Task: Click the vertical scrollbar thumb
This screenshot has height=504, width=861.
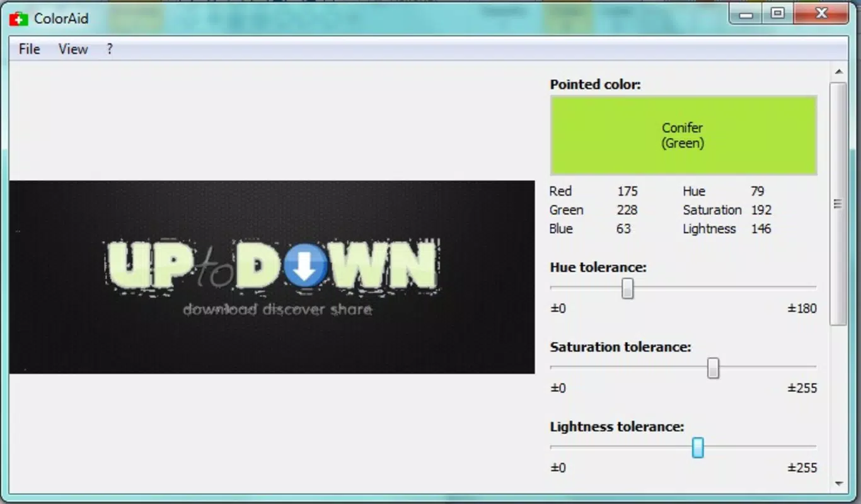Action: pos(838,203)
